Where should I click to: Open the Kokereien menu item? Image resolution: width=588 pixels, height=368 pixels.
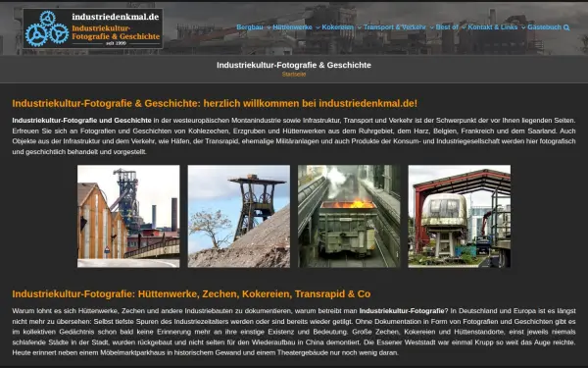click(x=337, y=27)
